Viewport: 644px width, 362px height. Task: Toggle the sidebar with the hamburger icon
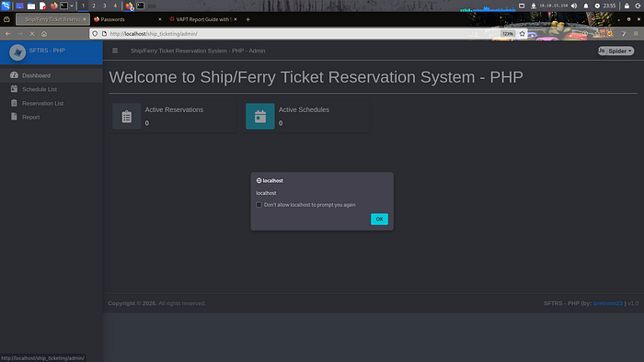pyautogui.click(x=115, y=51)
